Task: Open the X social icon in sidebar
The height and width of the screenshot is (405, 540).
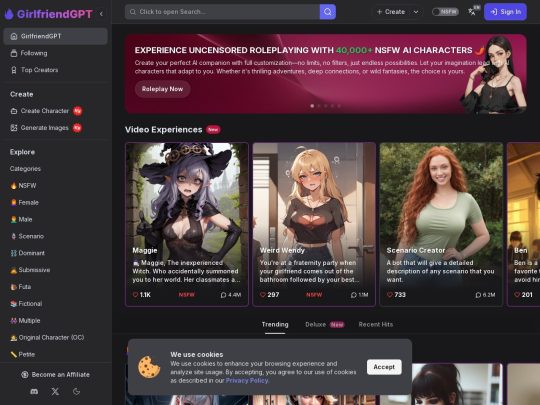Action: [x=55, y=392]
